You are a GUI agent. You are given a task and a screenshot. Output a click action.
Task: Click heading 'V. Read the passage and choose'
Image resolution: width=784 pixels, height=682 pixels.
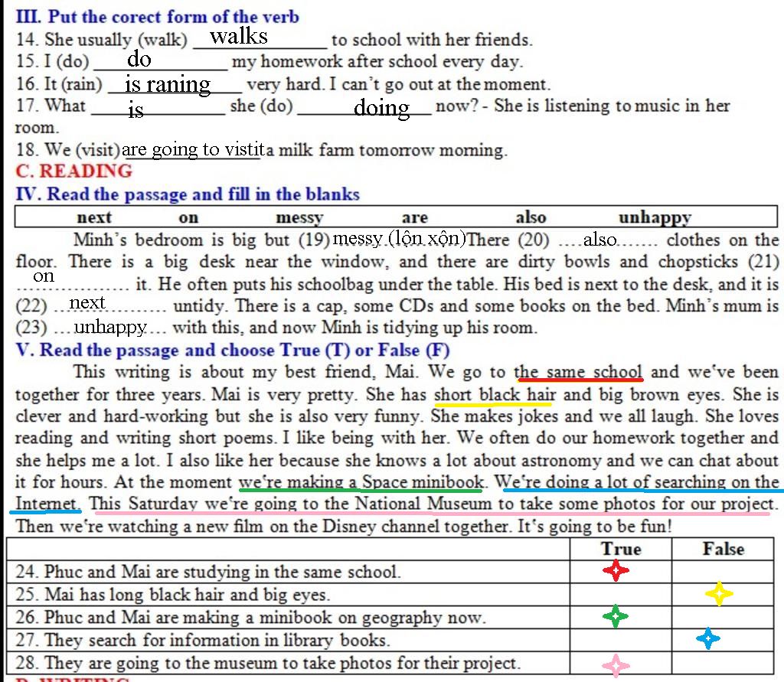coord(233,350)
